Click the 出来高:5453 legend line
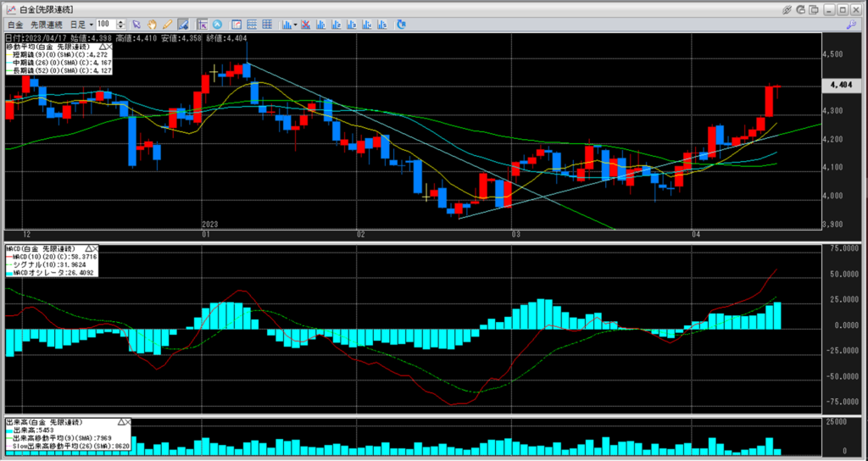The height and width of the screenshot is (461, 868). point(31,430)
